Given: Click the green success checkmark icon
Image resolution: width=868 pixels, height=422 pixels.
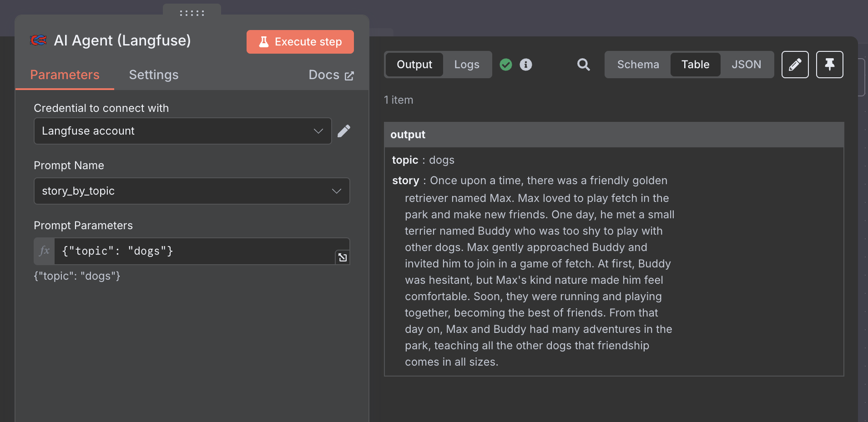Looking at the screenshot, I should point(506,65).
